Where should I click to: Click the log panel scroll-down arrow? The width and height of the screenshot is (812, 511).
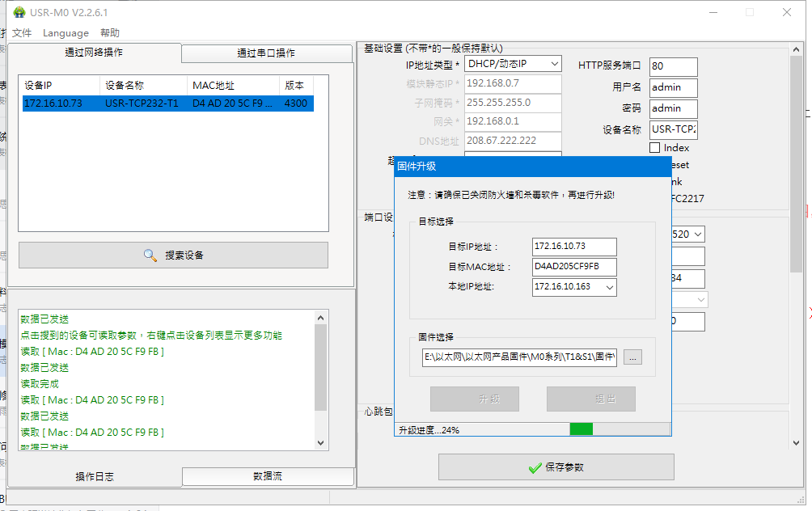click(x=320, y=443)
